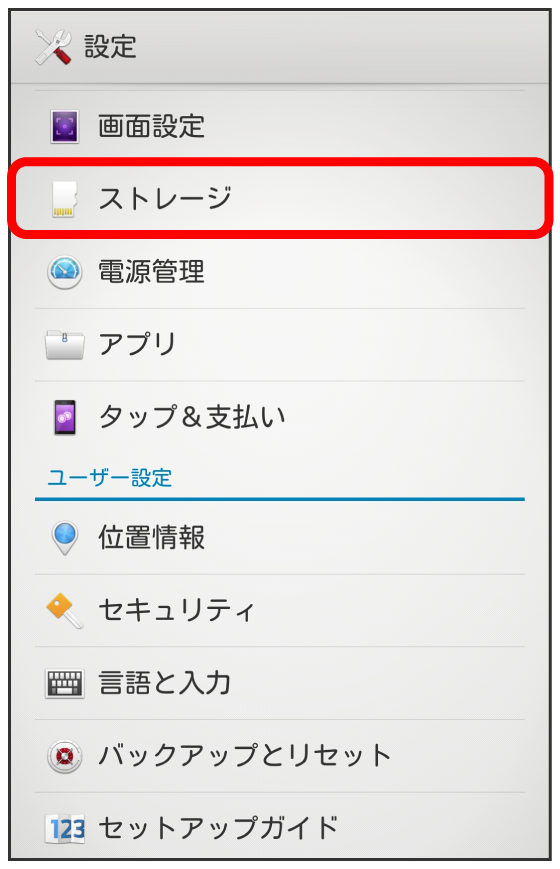
Task: Tap the power management gauge icon
Action: pos(64,272)
